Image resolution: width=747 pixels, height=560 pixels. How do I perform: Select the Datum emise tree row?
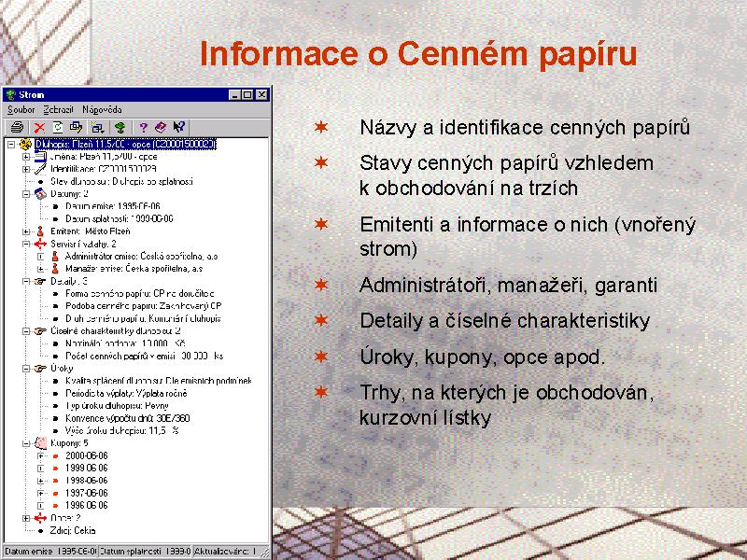pos(112,206)
